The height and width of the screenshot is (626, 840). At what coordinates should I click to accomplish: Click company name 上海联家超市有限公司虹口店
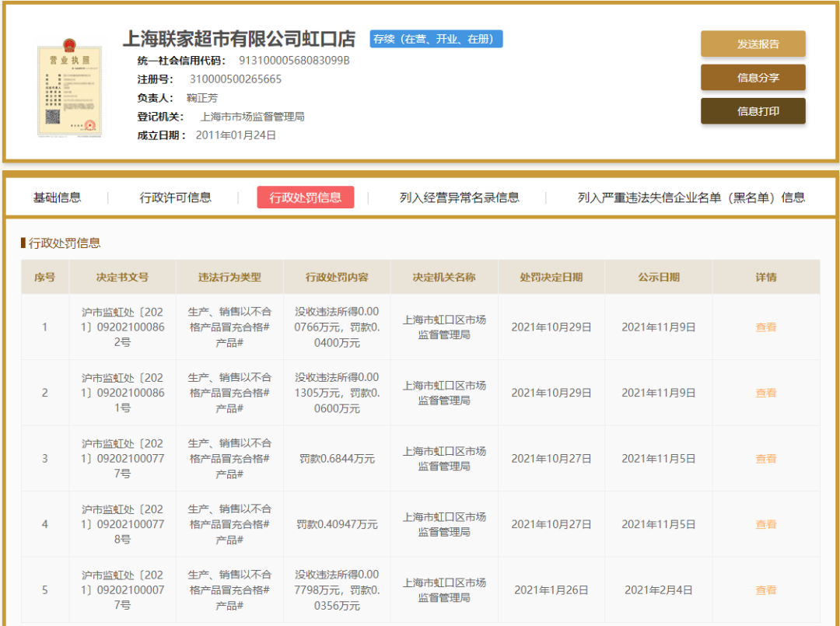[x=240, y=39]
